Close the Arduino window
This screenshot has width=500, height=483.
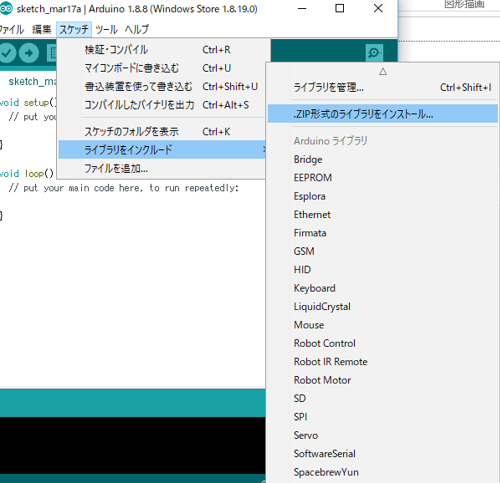click(378, 8)
